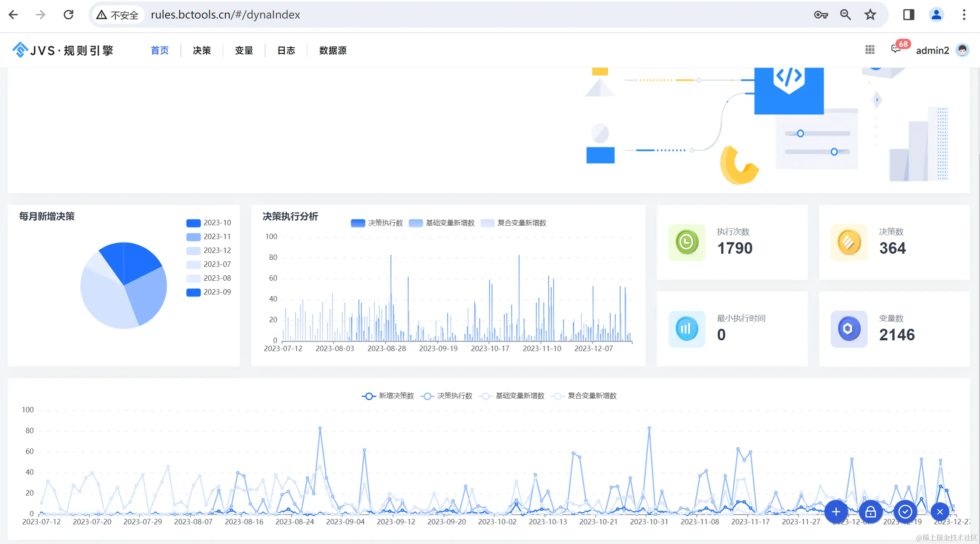
Task: Click the checkmark floating button
Action: click(x=905, y=512)
